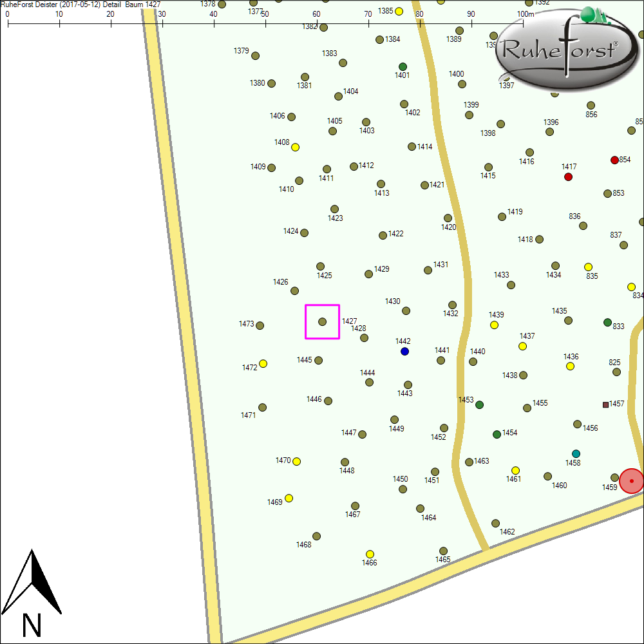Click yellow tree marker 1470

pyautogui.click(x=297, y=461)
